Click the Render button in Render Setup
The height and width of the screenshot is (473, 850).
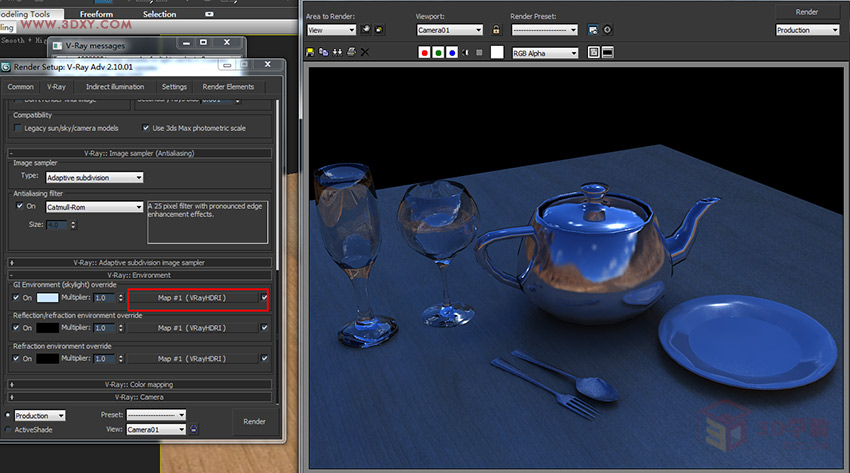point(254,421)
